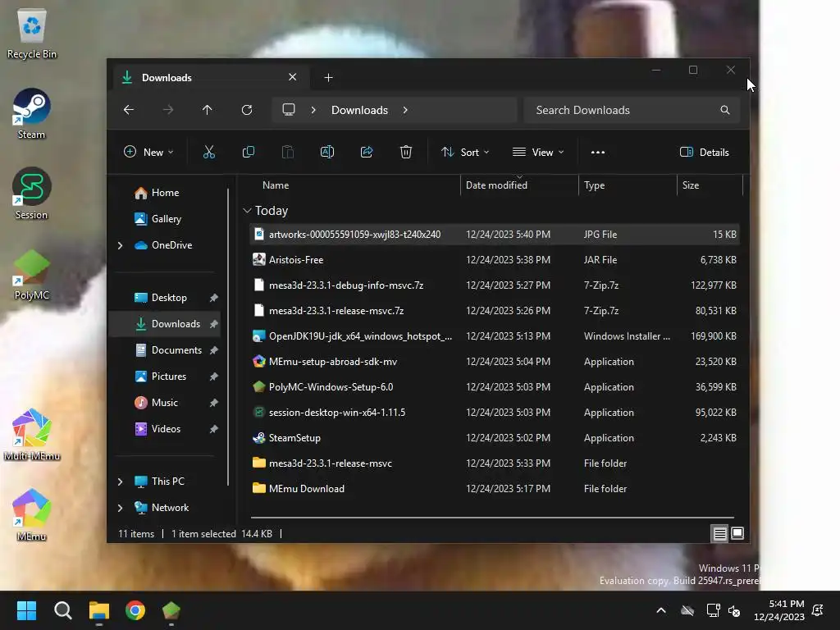Click the Cut scissors icon
The width and height of the screenshot is (840, 630).
pyautogui.click(x=209, y=152)
